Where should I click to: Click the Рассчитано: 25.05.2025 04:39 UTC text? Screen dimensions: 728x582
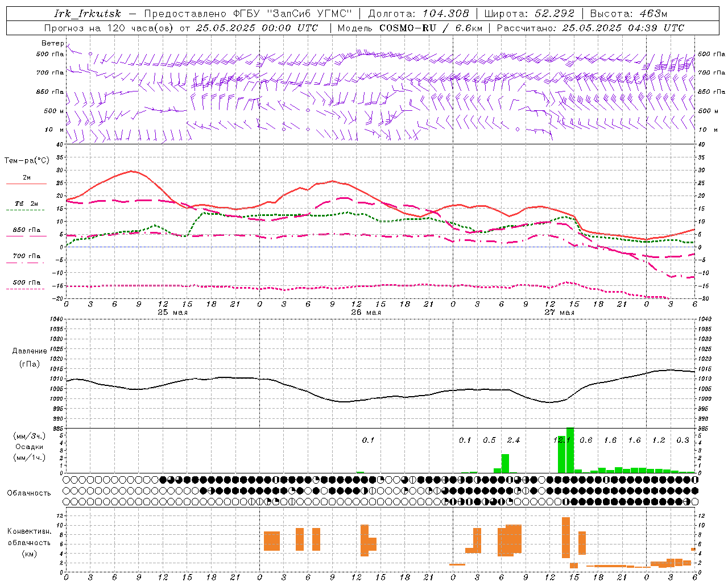pos(590,28)
